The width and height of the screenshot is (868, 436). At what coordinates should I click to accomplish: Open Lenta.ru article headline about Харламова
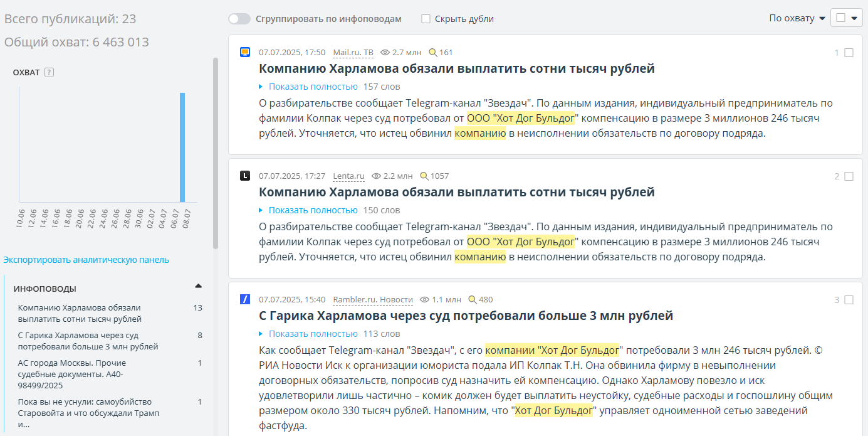coord(457,192)
